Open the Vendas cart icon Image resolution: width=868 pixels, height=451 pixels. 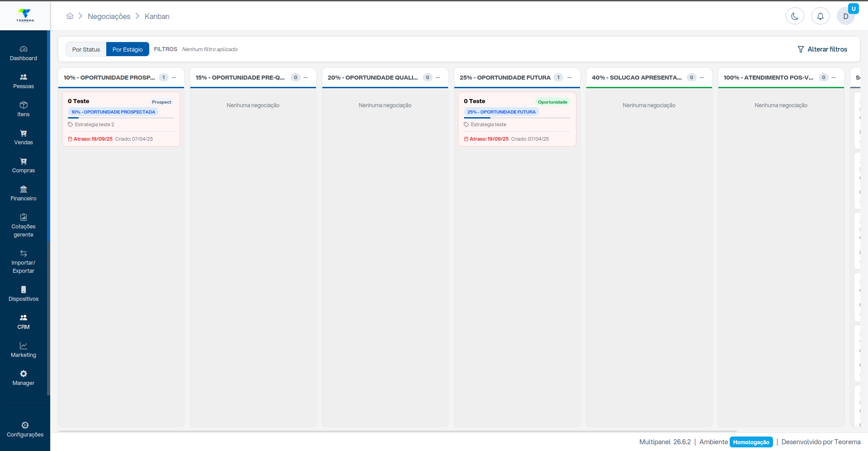[x=24, y=133]
